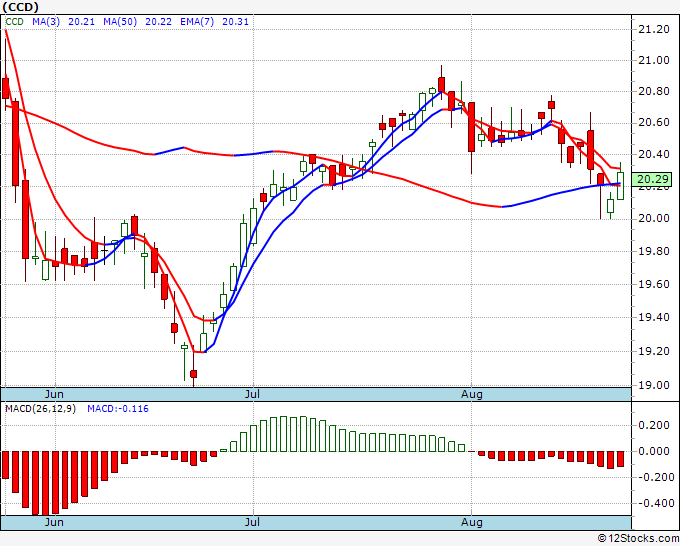Click Aug on the MACD panel time axis
Viewport: 680px width, 546px height.
click(x=471, y=522)
